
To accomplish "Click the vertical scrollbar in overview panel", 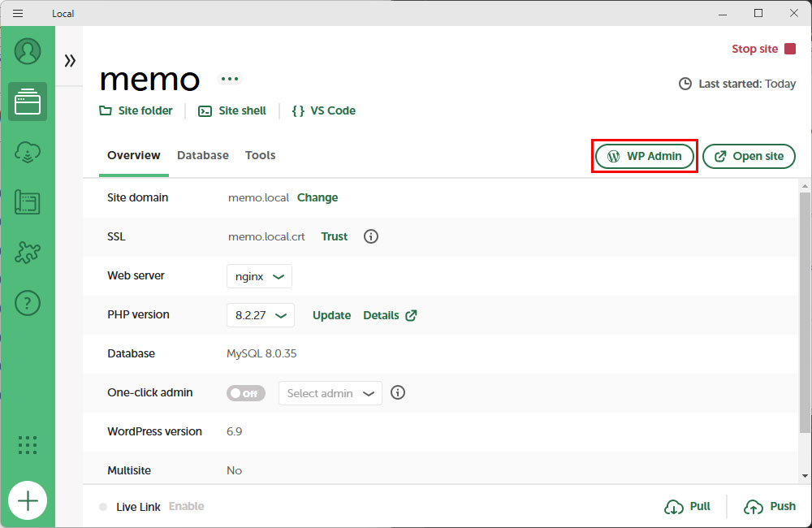I will pyautogui.click(x=805, y=309).
